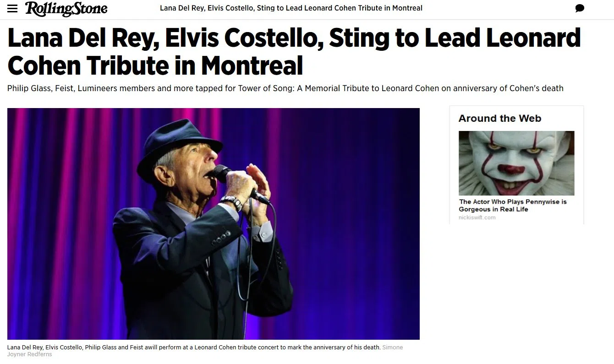The height and width of the screenshot is (364, 614).
Task: Click the article title in the sticky header
Action: click(x=291, y=8)
